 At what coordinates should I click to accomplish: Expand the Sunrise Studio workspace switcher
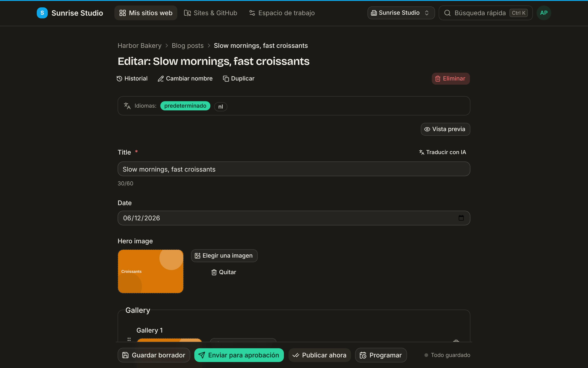point(401,13)
